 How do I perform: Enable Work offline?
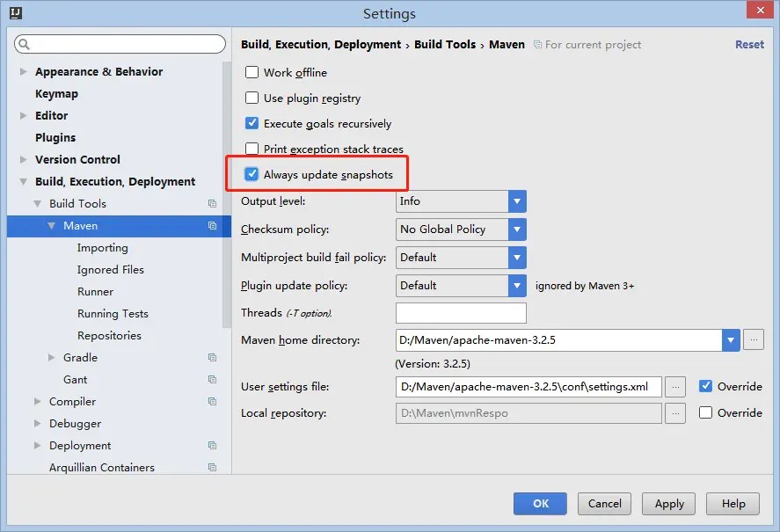click(x=251, y=72)
